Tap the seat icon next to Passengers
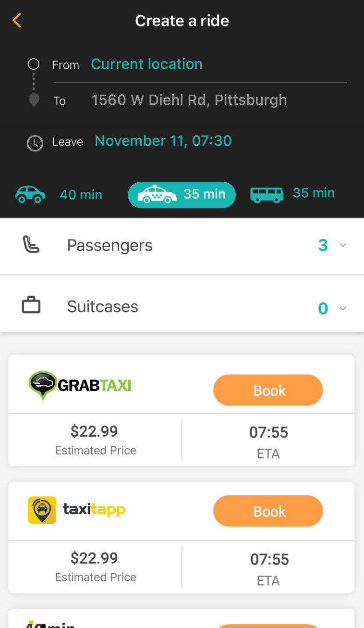Image resolution: width=364 pixels, height=628 pixels. click(x=31, y=245)
